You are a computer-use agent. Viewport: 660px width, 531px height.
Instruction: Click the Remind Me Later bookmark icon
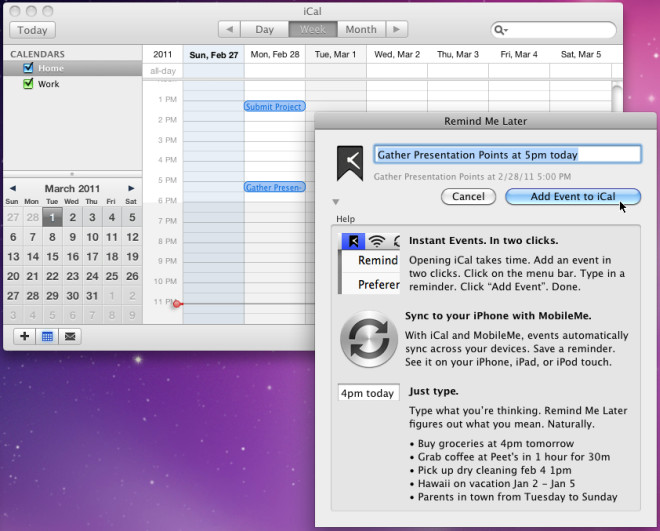pos(349,164)
